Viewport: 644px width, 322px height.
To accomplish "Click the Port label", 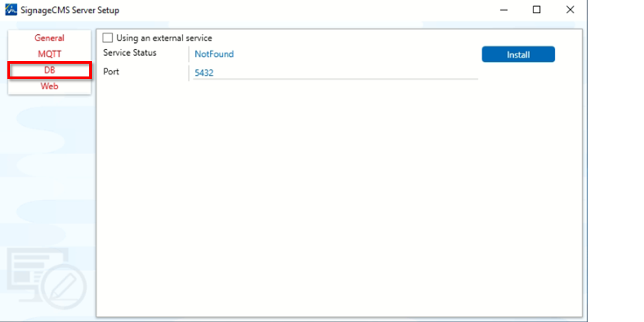I will click(111, 71).
